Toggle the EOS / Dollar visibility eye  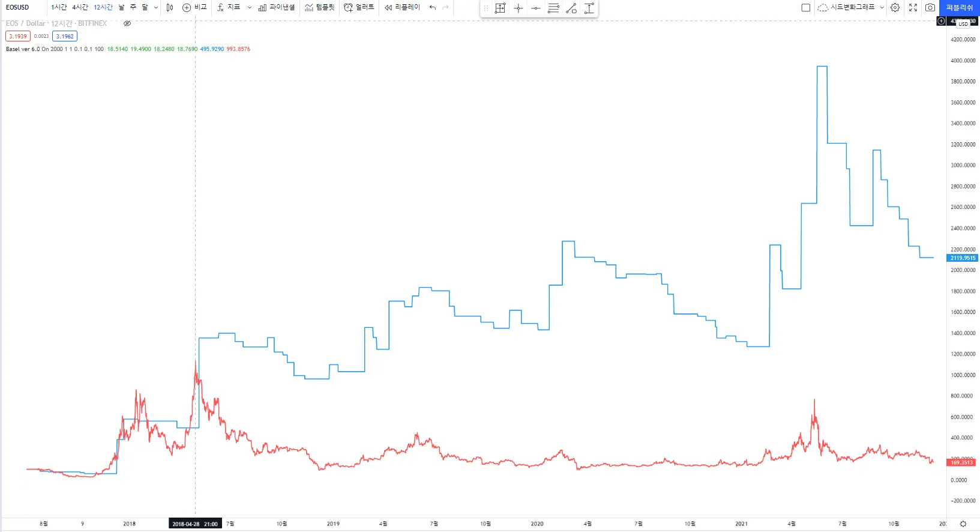coord(127,23)
